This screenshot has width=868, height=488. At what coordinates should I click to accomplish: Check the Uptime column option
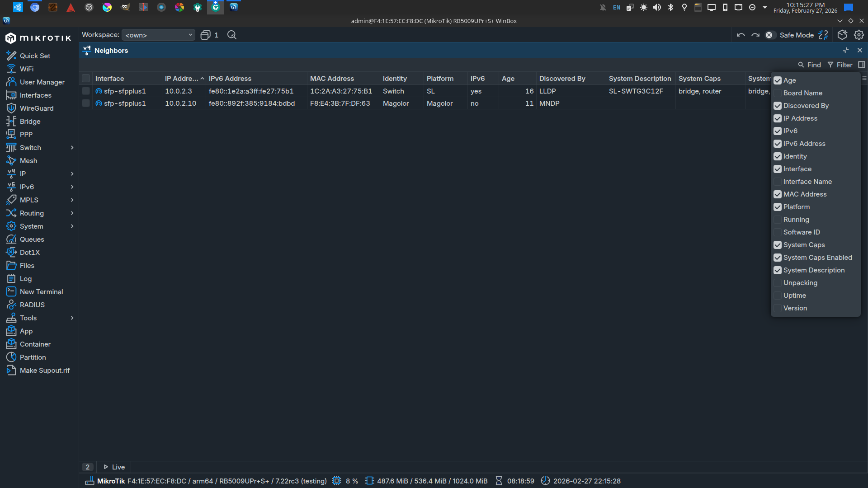click(778, 296)
